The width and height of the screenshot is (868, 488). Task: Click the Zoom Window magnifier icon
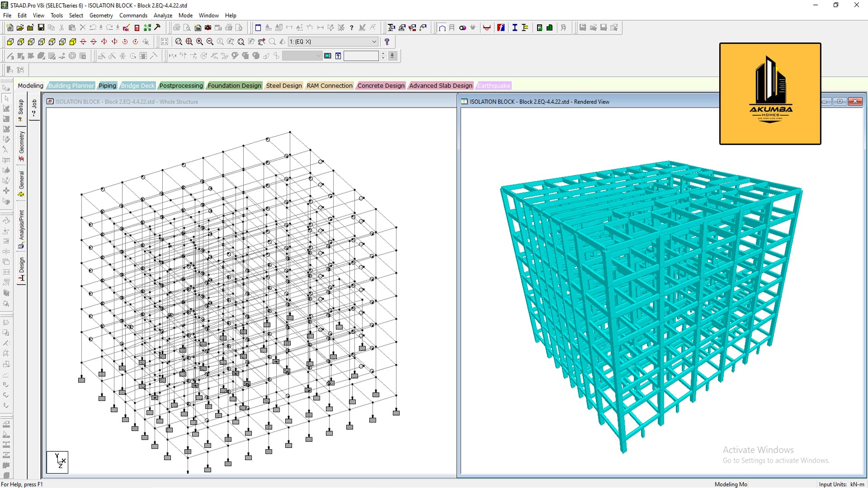(x=179, y=42)
